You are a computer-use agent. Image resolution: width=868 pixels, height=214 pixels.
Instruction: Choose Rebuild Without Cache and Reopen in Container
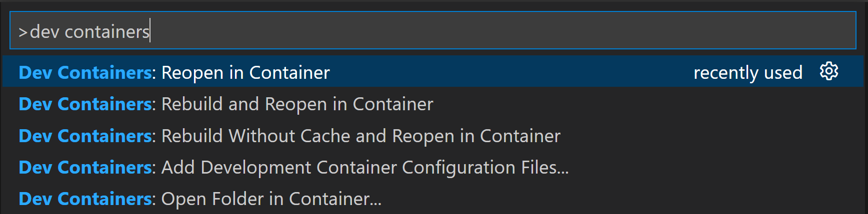(360, 136)
